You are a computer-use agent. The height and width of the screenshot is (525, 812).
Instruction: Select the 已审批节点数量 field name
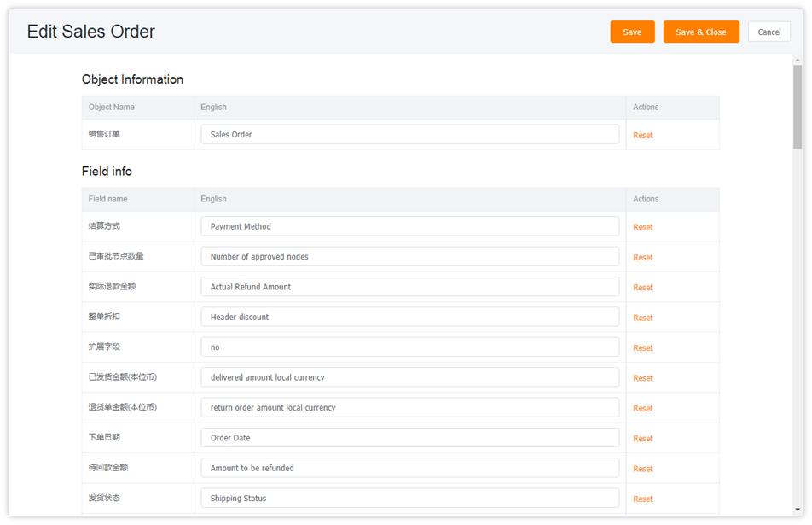[x=116, y=256]
